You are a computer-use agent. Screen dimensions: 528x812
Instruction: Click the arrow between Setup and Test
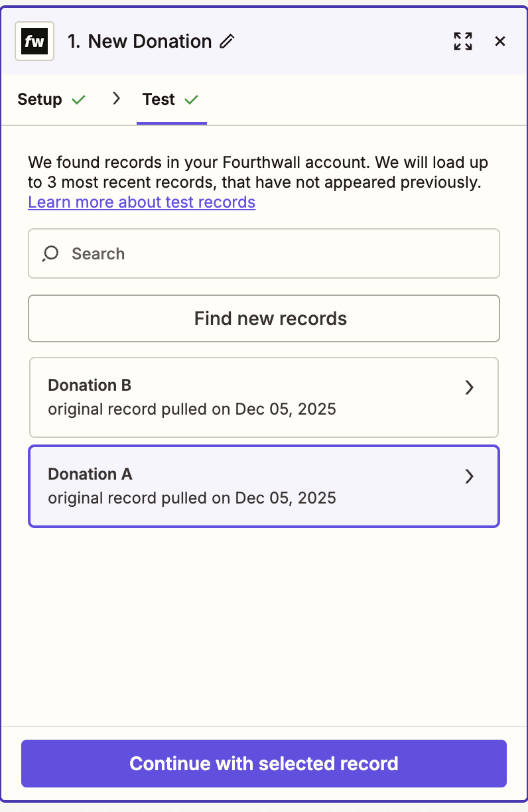click(x=117, y=99)
